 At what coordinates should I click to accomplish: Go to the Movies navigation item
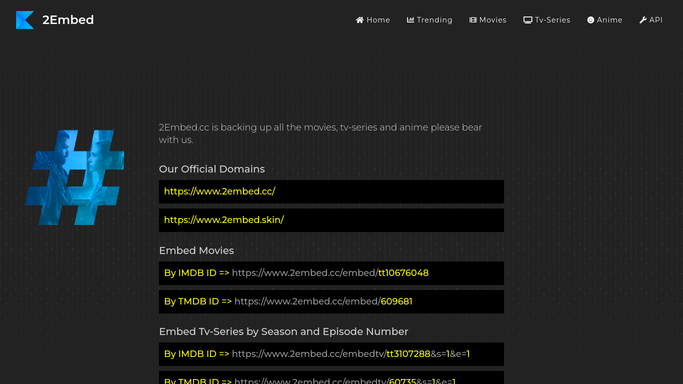pos(493,20)
